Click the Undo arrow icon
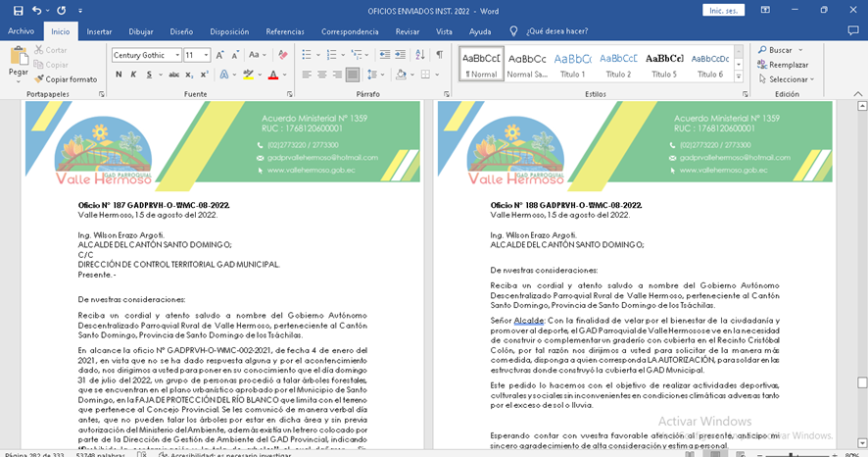Image resolution: width=868 pixels, height=457 pixels. pyautogui.click(x=36, y=10)
